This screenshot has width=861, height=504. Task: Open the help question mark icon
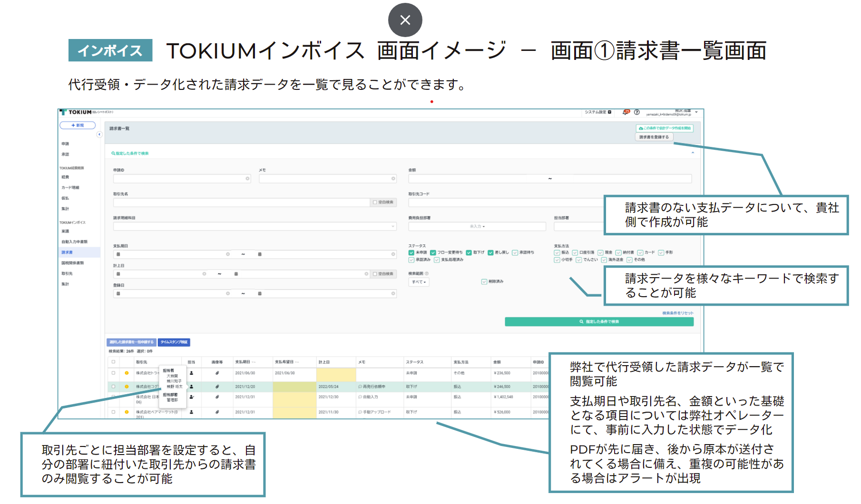636,112
